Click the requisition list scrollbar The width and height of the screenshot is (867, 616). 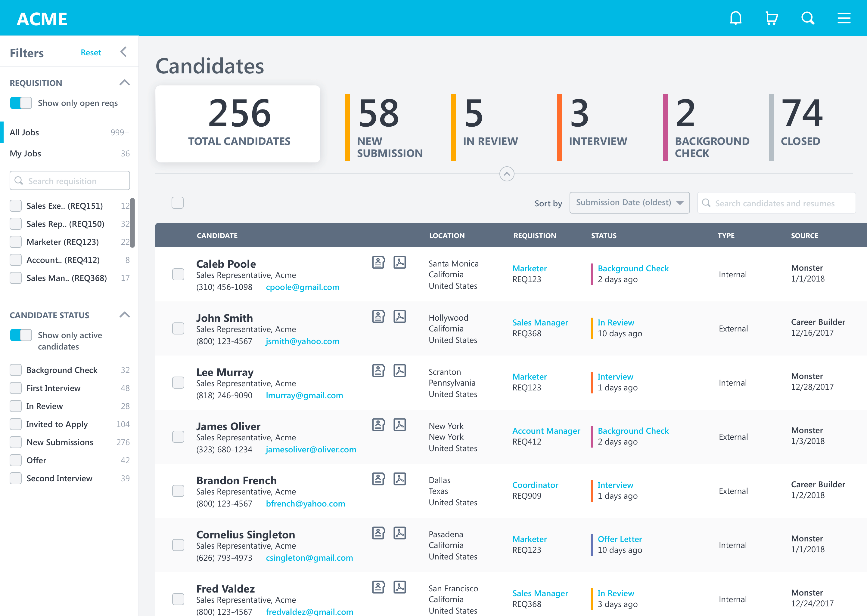[x=132, y=222]
